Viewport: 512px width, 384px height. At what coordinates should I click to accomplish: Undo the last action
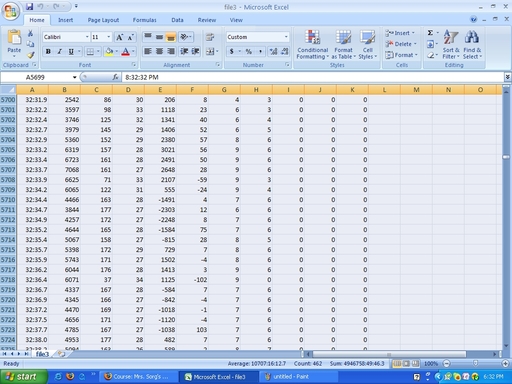pyautogui.click(x=40, y=6)
